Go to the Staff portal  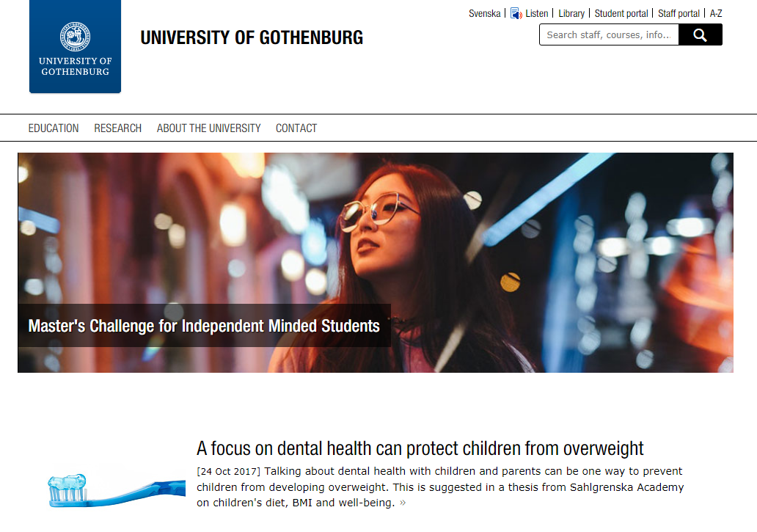click(x=679, y=13)
